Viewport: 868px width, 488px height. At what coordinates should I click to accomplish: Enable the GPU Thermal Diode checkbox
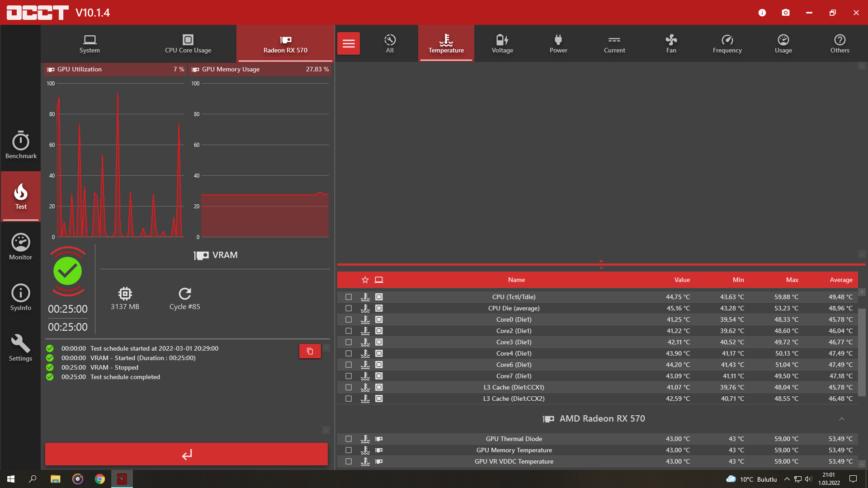pos(349,439)
